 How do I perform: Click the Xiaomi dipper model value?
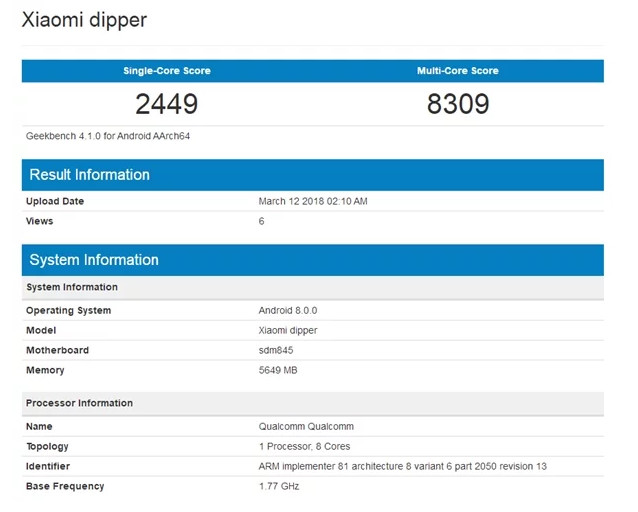(x=290, y=330)
